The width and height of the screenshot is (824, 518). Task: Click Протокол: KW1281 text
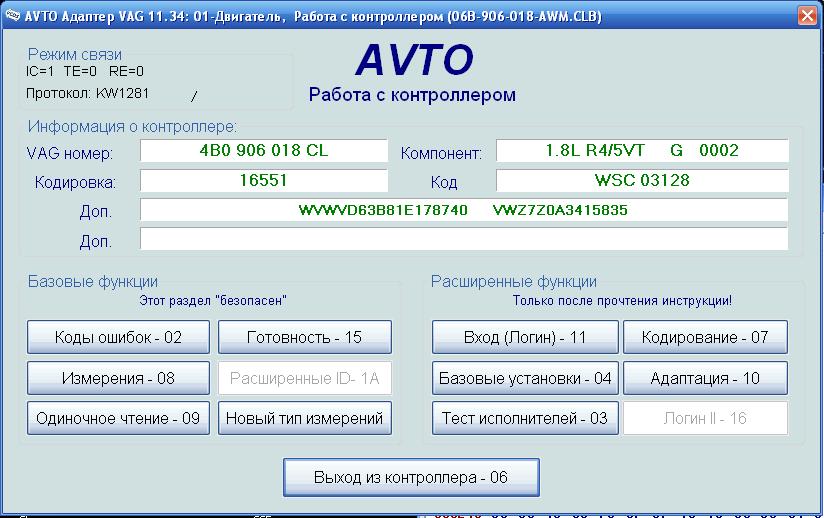[x=87, y=94]
